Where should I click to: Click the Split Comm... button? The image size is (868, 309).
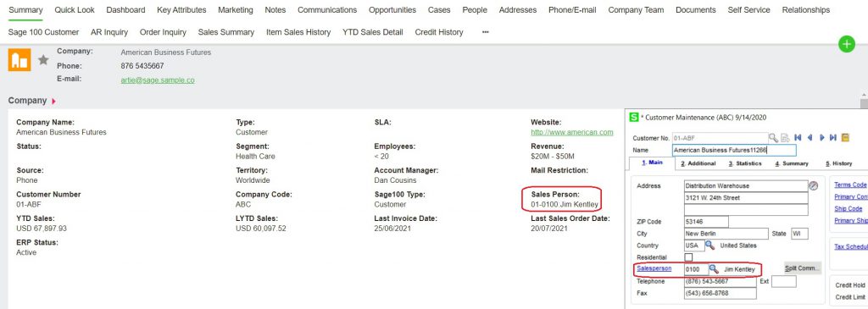pos(802,268)
